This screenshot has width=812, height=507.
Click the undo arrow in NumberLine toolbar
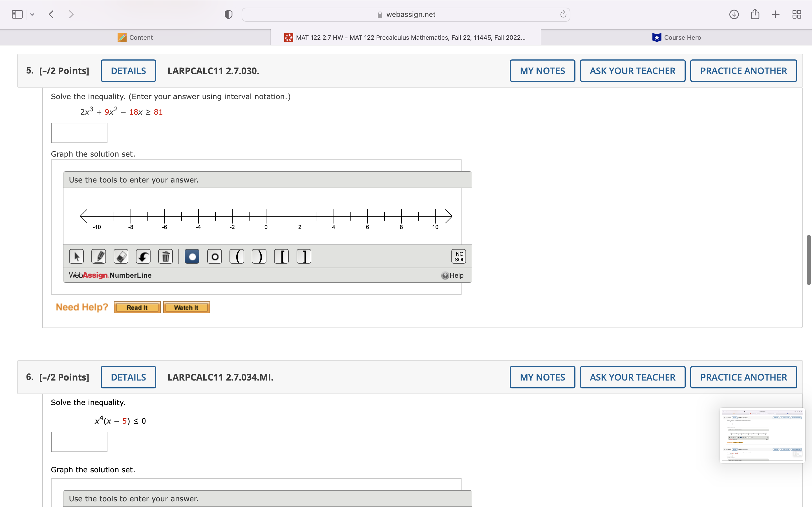[x=143, y=257]
